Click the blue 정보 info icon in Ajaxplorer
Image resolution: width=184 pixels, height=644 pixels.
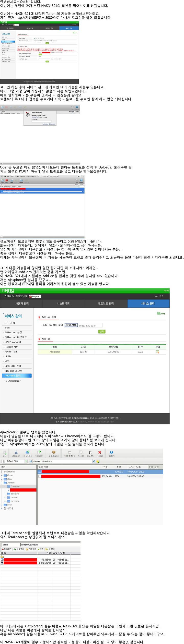coord(111,454)
